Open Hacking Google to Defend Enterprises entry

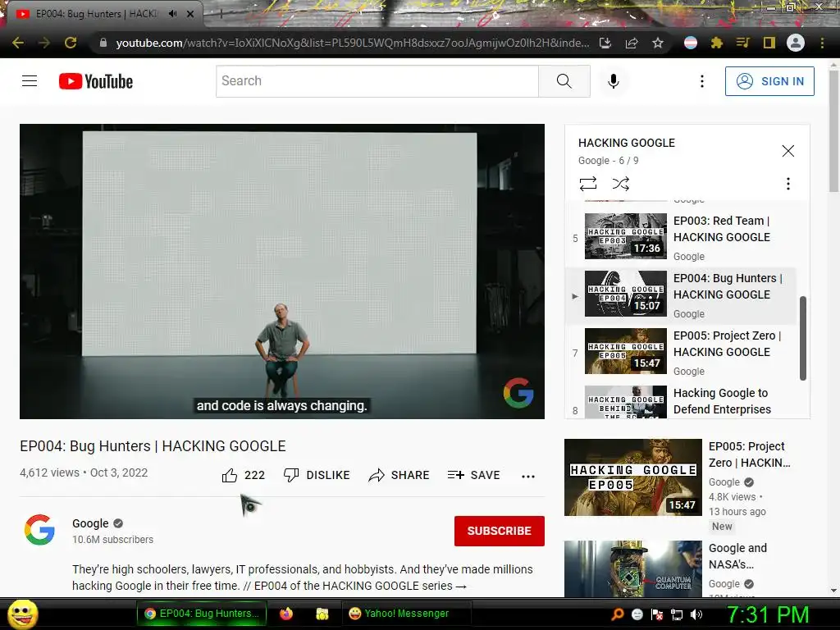[x=682, y=401]
